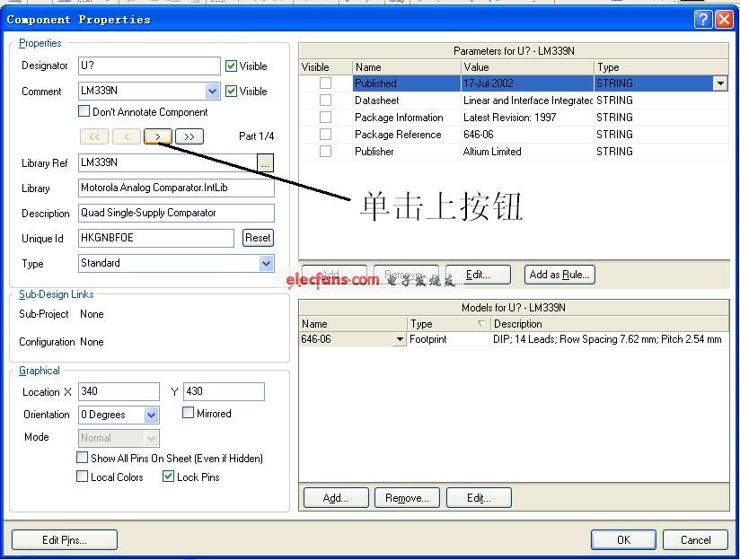Viewport: 740px width, 560px height.
Task: Open the Comment dropdown arrow
Action: (x=212, y=91)
